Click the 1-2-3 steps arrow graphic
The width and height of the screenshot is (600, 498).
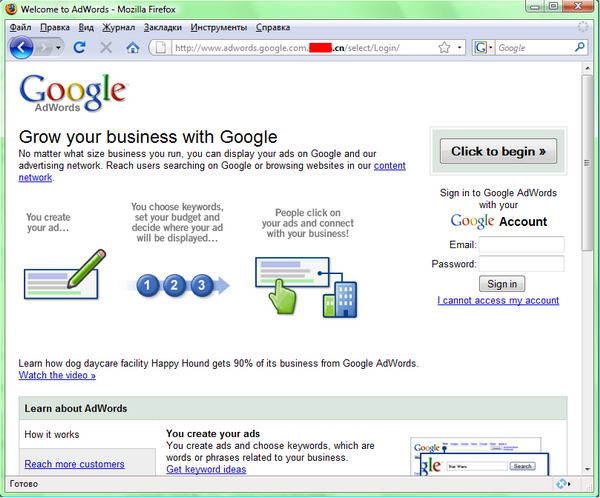pos(176,285)
